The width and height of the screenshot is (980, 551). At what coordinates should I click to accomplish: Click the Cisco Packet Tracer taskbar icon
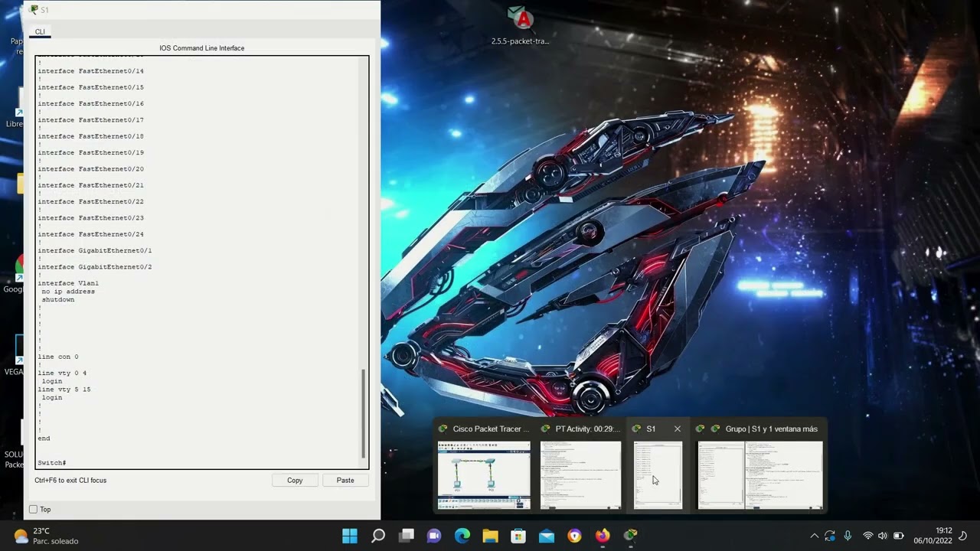[x=630, y=536]
